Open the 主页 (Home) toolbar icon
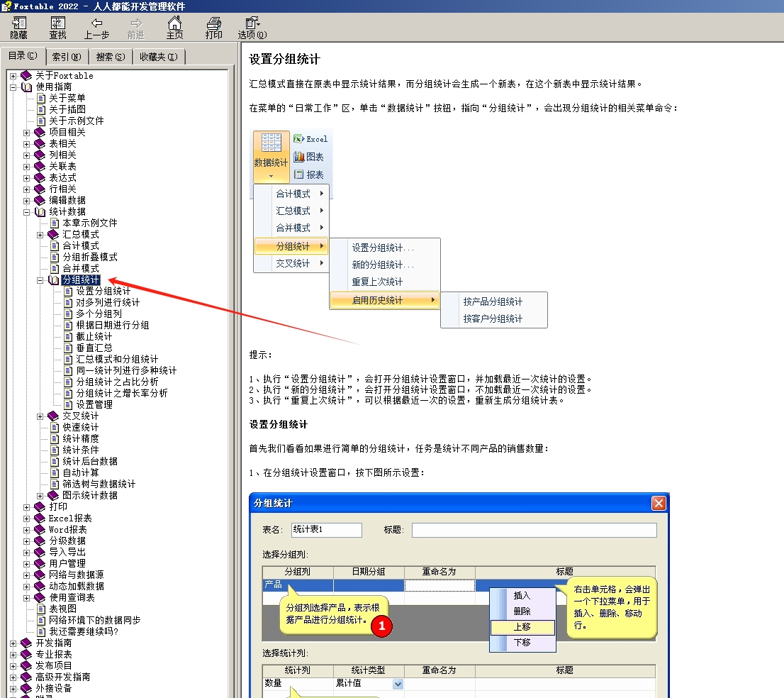The image size is (784, 698). pos(174,24)
